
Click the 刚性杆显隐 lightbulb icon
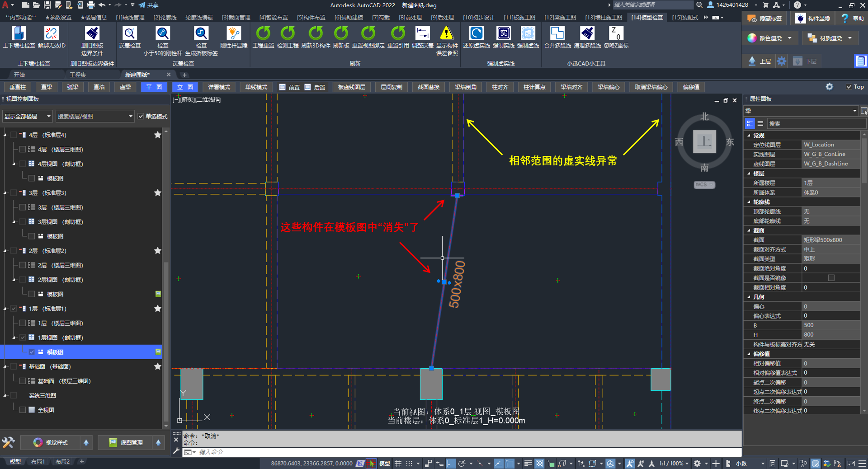(x=234, y=34)
